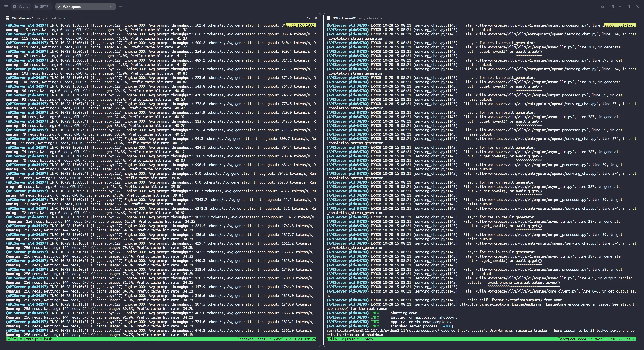Click the Workspace tab status dot
Viewport: 644px width, 350px height.
click(111, 7)
